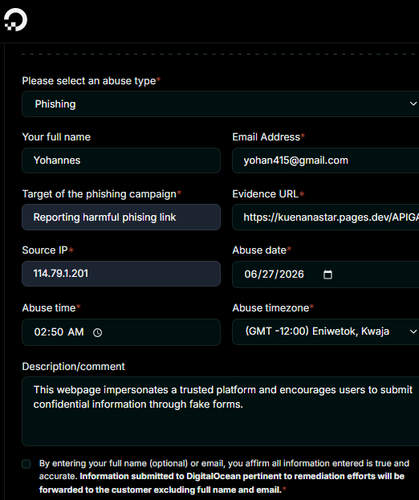Image resolution: width=419 pixels, height=500 pixels.
Task: Click the Email Address input field
Action: (325, 160)
